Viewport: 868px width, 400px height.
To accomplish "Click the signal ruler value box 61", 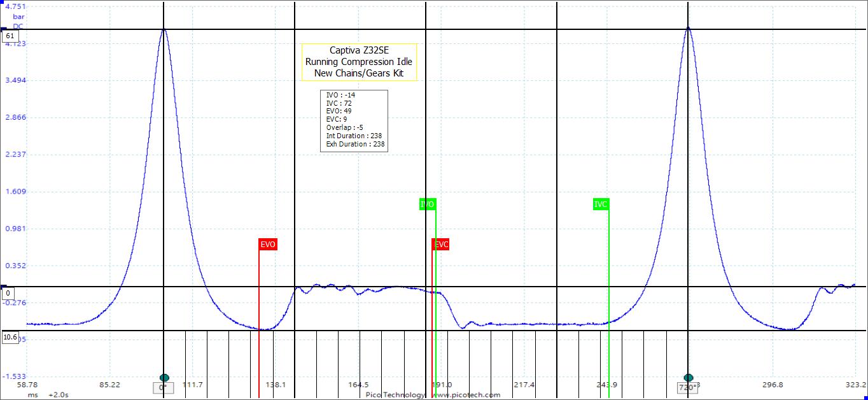I will pyautogui.click(x=10, y=36).
